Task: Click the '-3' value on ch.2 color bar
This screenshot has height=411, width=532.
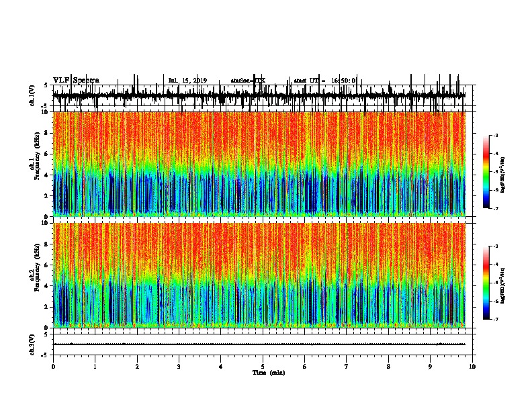Action: click(495, 246)
